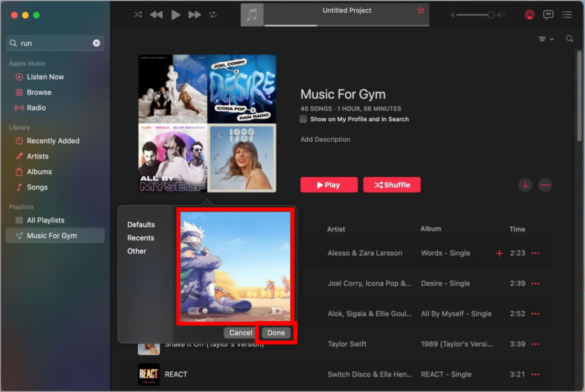
Task: Expand the sort options dropdown
Action: point(546,39)
